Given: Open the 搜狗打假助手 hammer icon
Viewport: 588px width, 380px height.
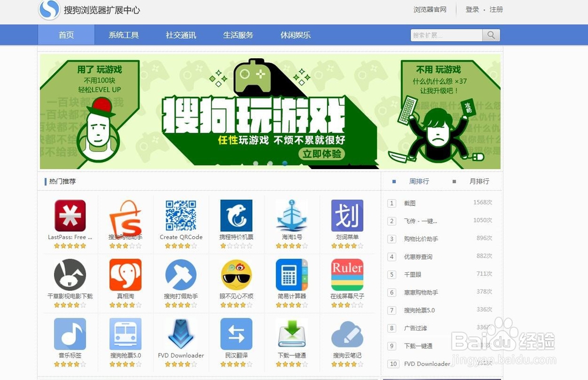Looking at the screenshot, I should 181,275.
